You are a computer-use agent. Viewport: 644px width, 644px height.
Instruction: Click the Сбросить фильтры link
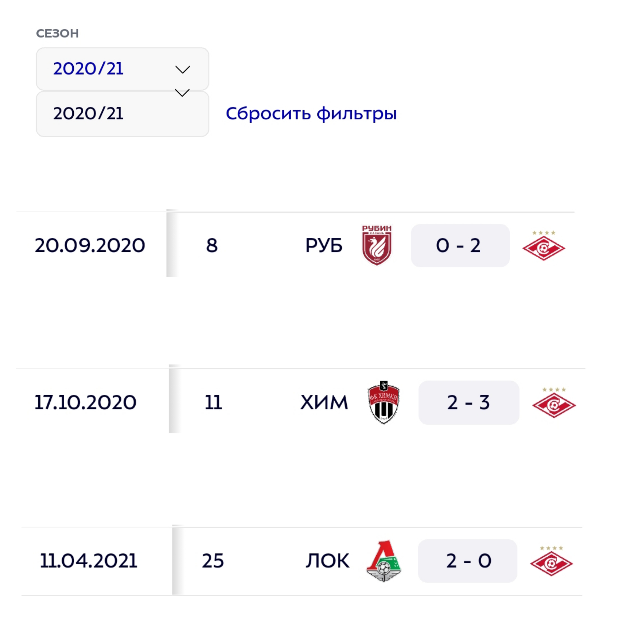click(x=311, y=114)
